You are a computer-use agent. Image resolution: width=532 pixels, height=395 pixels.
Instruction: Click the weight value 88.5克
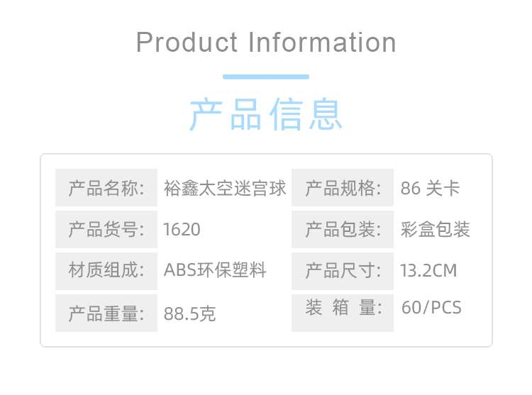click(x=189, y=313)
